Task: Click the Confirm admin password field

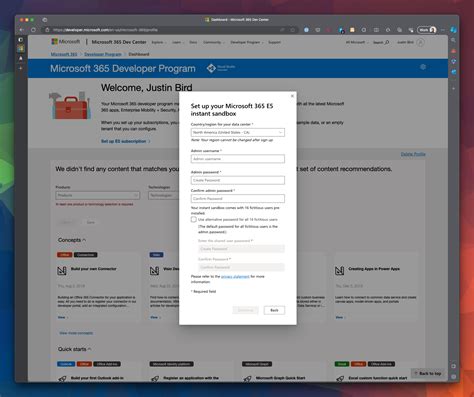Action: pyautogui.click(x=238, y=198)
